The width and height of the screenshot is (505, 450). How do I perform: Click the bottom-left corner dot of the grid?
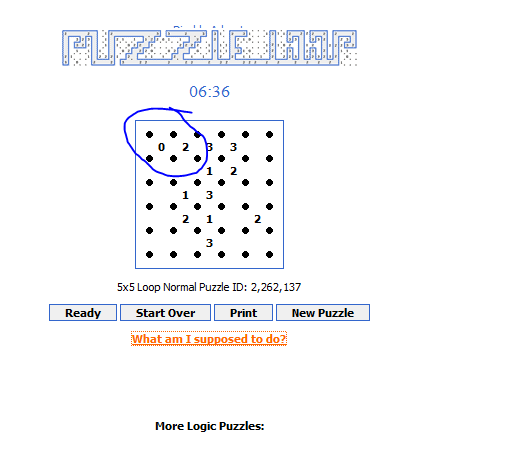149,254
